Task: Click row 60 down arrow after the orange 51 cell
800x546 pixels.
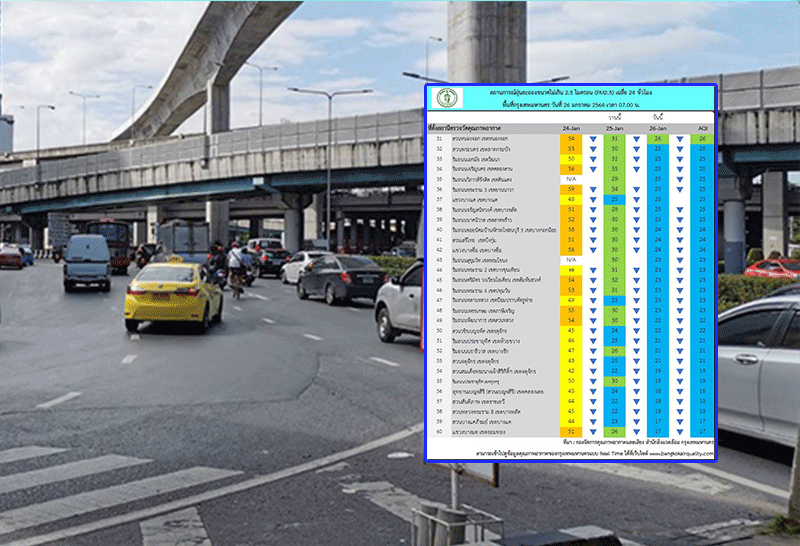Action: click(x=593, y=431)
